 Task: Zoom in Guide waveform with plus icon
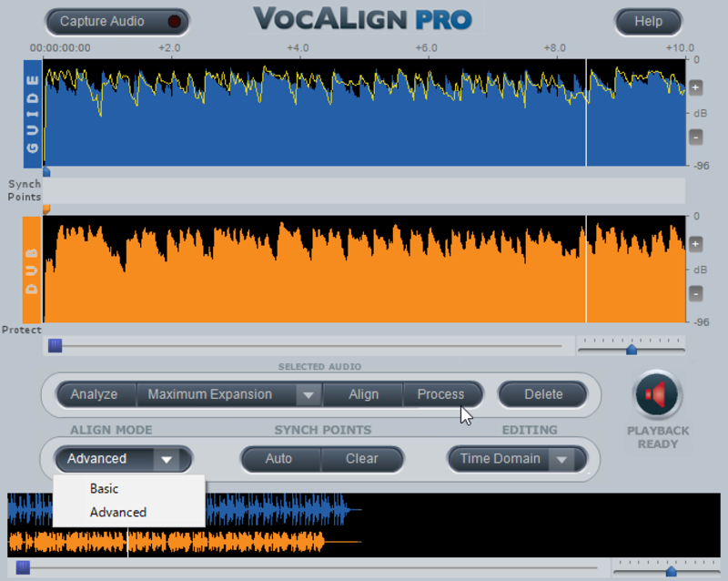click(x=695, y=87)
